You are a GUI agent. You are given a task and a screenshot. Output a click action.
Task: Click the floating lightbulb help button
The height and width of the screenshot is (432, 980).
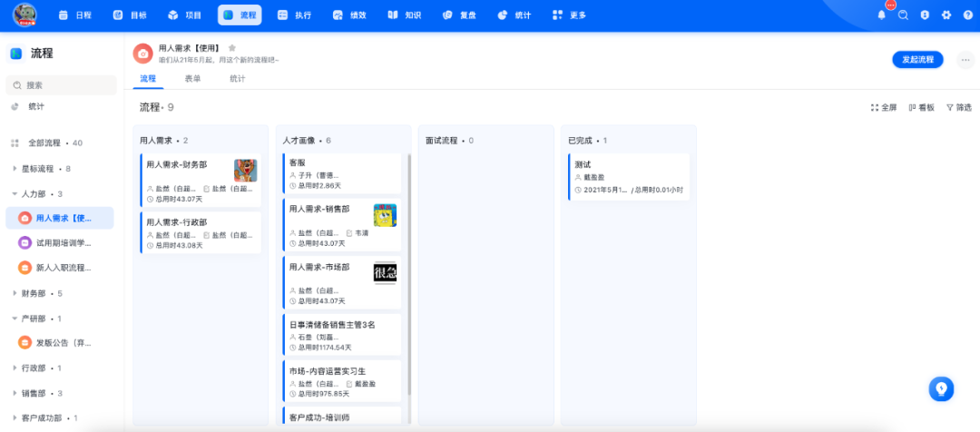point(942,388)
